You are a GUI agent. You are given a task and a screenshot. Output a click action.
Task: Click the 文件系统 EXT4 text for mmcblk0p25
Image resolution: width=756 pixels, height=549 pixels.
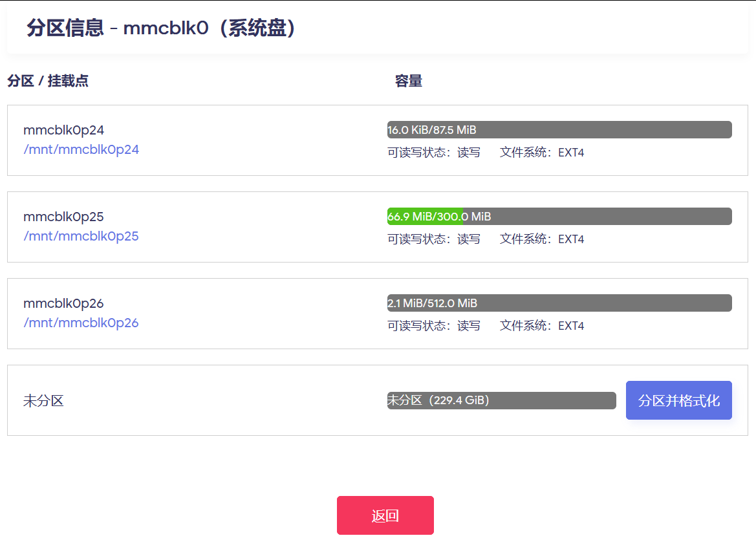click(x=542, y=240)
